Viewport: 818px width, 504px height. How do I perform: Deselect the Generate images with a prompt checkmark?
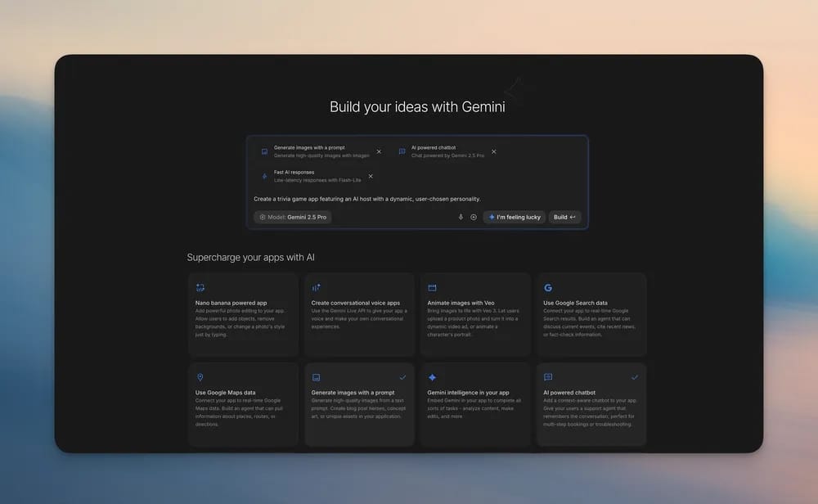point(402,377)
